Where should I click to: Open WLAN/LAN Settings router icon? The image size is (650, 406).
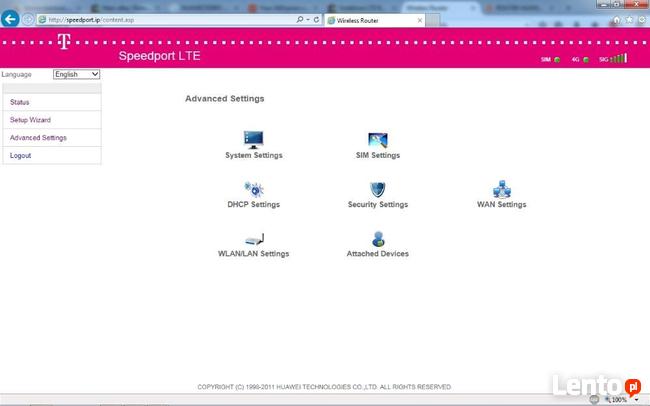[x=254, y=239]
